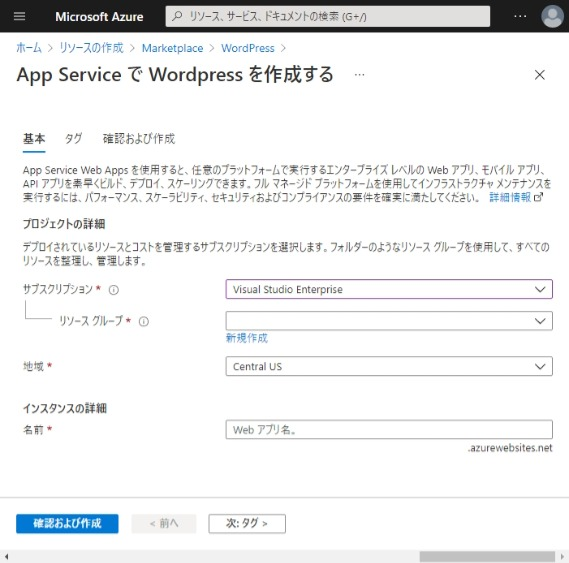The width and height of the screenshot is (569, 563).
Task: Switch to the タグ tab
Action: pos(73,139)
